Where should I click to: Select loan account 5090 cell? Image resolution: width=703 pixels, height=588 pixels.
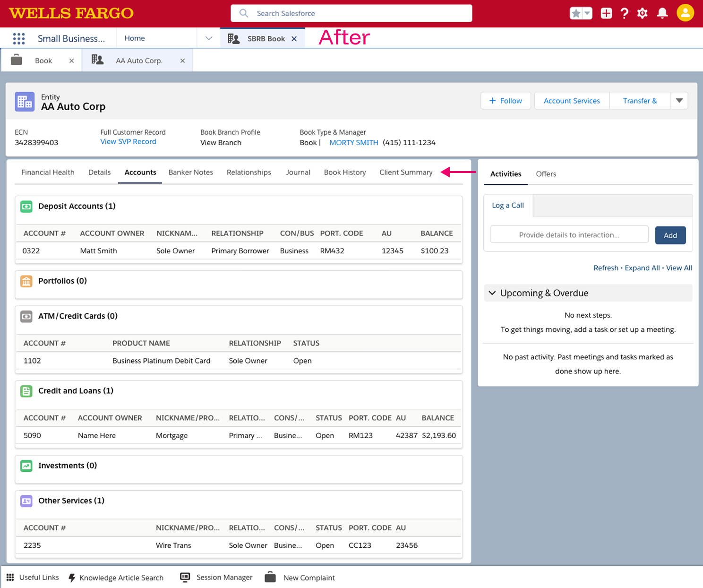pyautogui.click(x=32, y=435)
